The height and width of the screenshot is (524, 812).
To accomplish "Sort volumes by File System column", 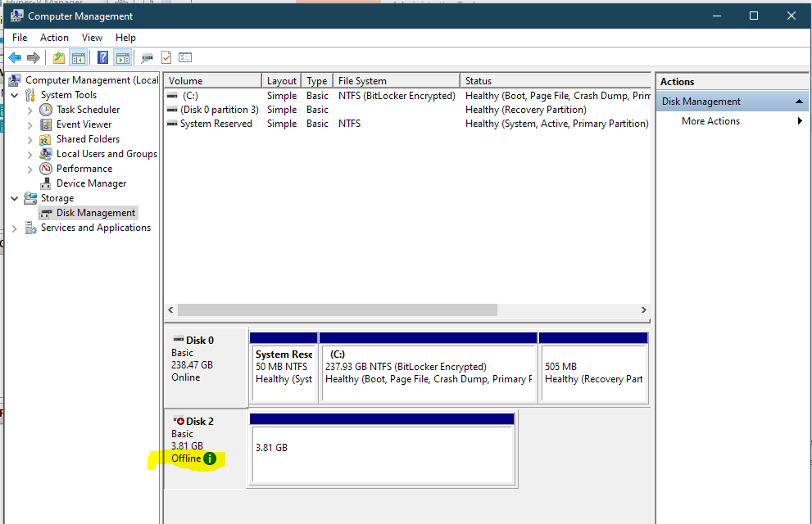I will coord(397,81).
